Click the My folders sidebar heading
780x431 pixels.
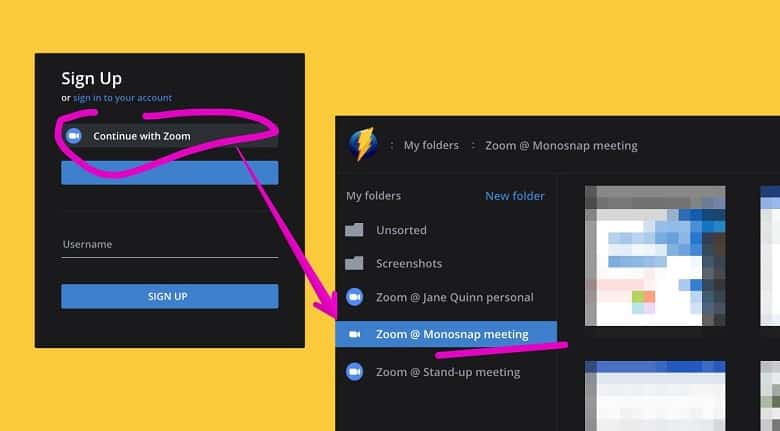(374, 196)
